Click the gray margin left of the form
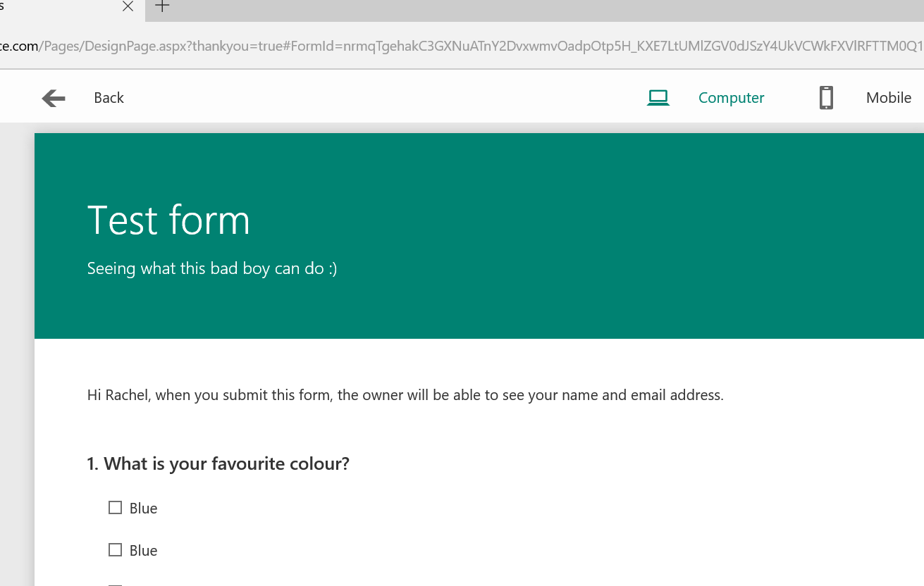Screen dimensions: 924x586 (x=17, y=352)
